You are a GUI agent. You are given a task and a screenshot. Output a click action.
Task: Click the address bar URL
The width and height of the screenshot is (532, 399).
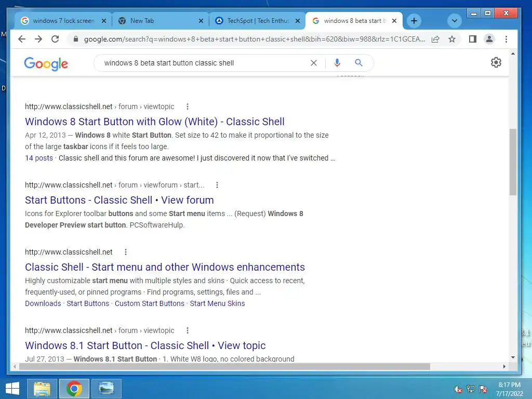click(255, 39)
